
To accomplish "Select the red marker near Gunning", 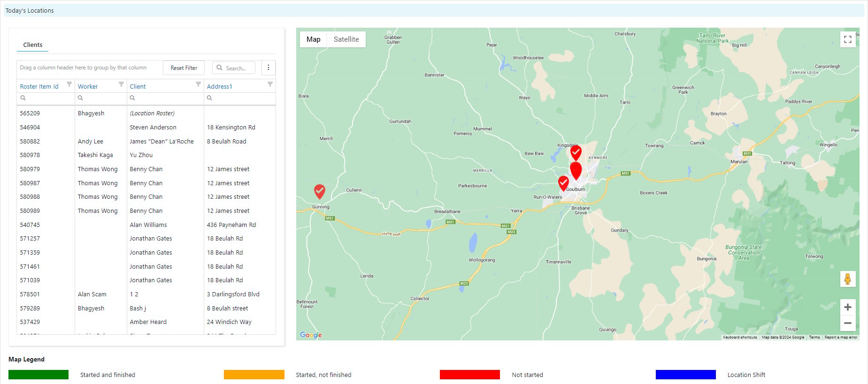I will click(320, 191).
